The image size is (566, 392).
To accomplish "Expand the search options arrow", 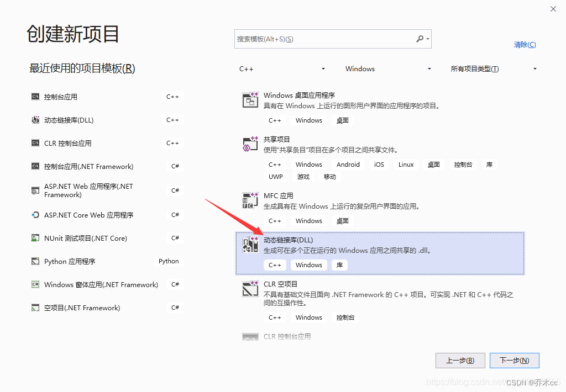I will pyautogui.click(x=428, y=39).
